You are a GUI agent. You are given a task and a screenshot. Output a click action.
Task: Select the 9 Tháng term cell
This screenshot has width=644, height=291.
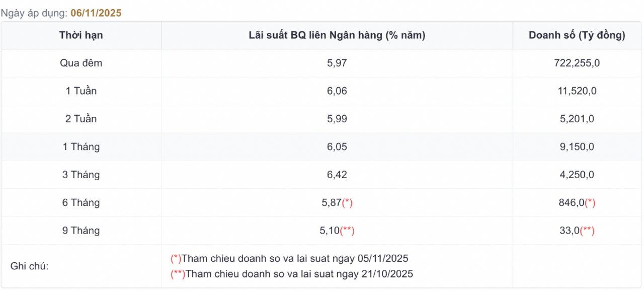coord(81,231)
